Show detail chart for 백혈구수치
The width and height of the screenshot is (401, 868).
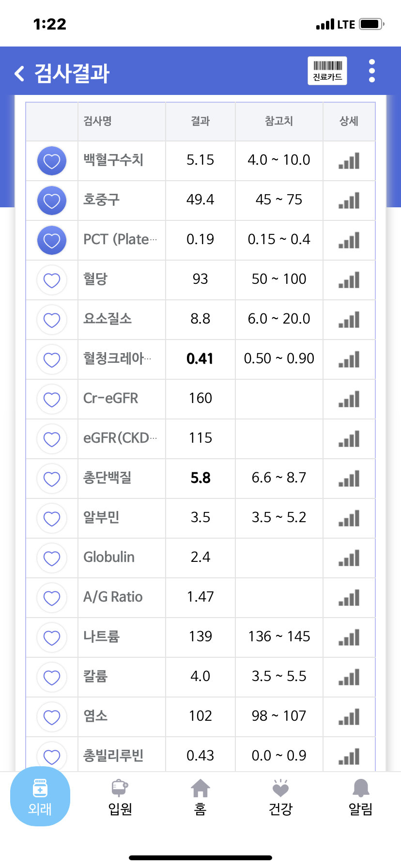[349, 161]
